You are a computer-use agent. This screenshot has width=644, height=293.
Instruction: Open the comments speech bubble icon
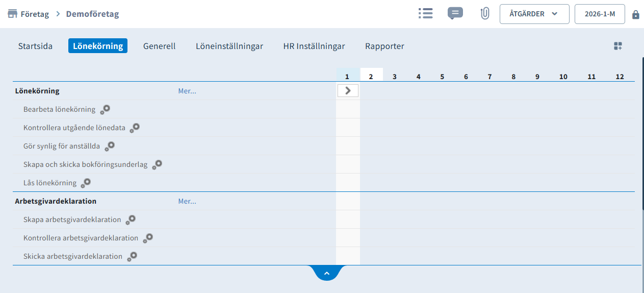(x=455, y=14)
